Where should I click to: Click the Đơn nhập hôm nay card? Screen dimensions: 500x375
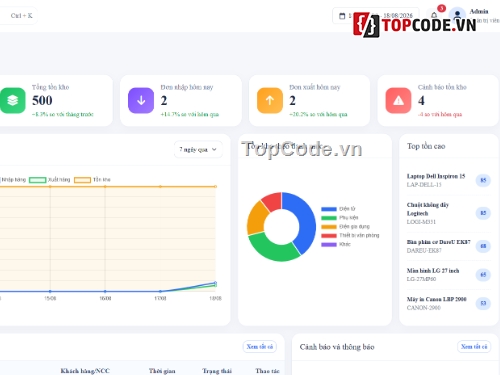(x=181, y=100)
